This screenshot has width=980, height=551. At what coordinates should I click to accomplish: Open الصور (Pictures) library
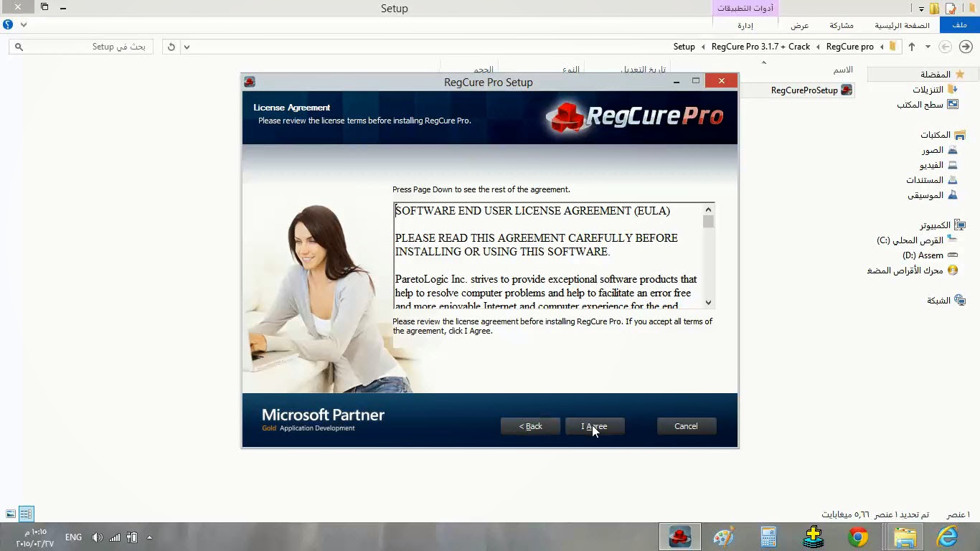pyautogui.click(x=939, y=151)
